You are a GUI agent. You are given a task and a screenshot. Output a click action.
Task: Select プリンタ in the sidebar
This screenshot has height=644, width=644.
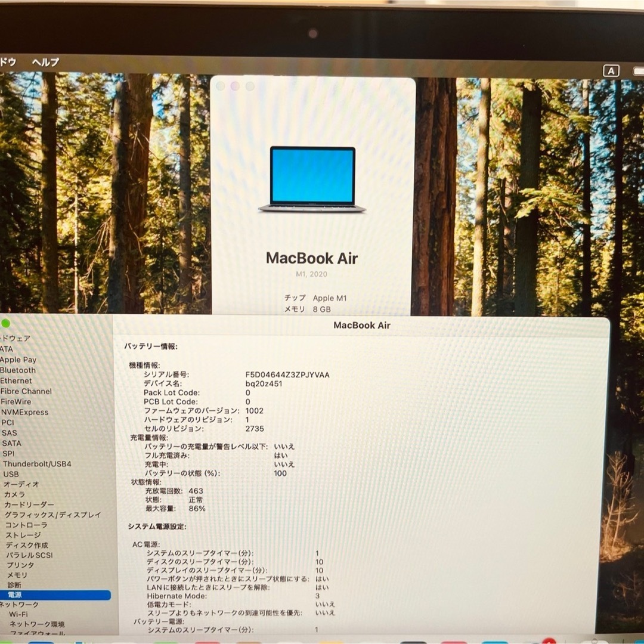20,565
